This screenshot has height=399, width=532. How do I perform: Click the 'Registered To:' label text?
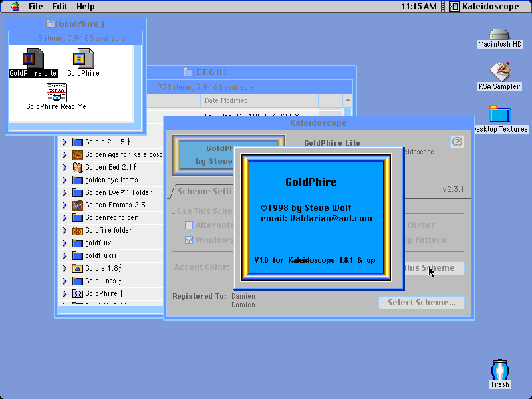199,296
